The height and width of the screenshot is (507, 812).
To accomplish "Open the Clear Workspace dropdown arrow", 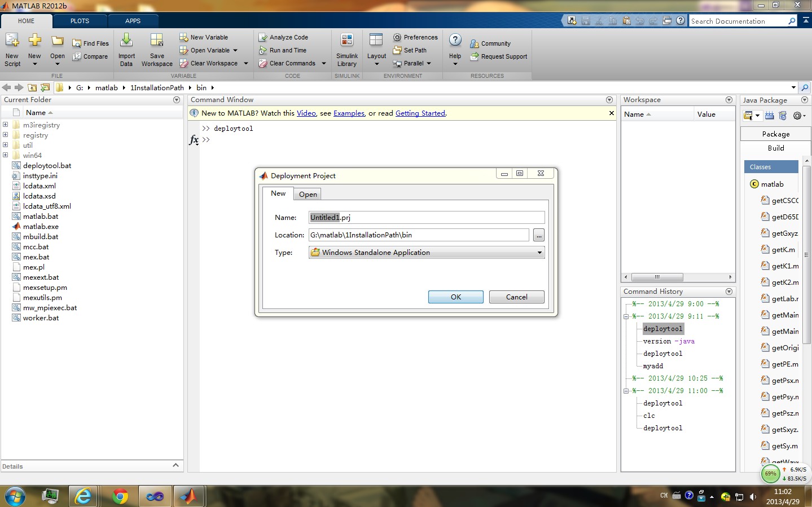I will pos(246,63).
